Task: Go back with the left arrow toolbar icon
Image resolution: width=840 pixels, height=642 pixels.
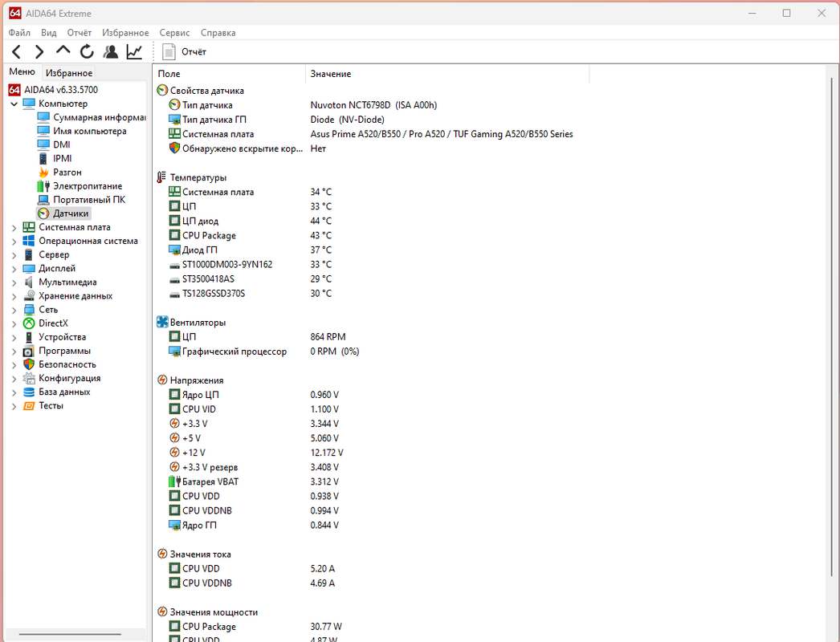Action: 17,52
